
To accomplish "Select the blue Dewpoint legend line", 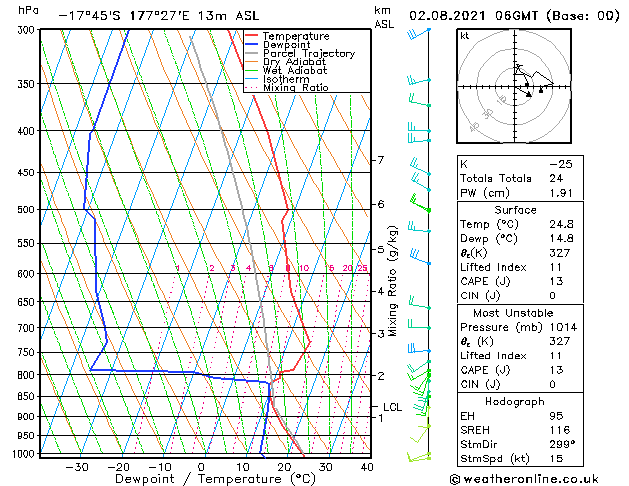I will [251, 45].
